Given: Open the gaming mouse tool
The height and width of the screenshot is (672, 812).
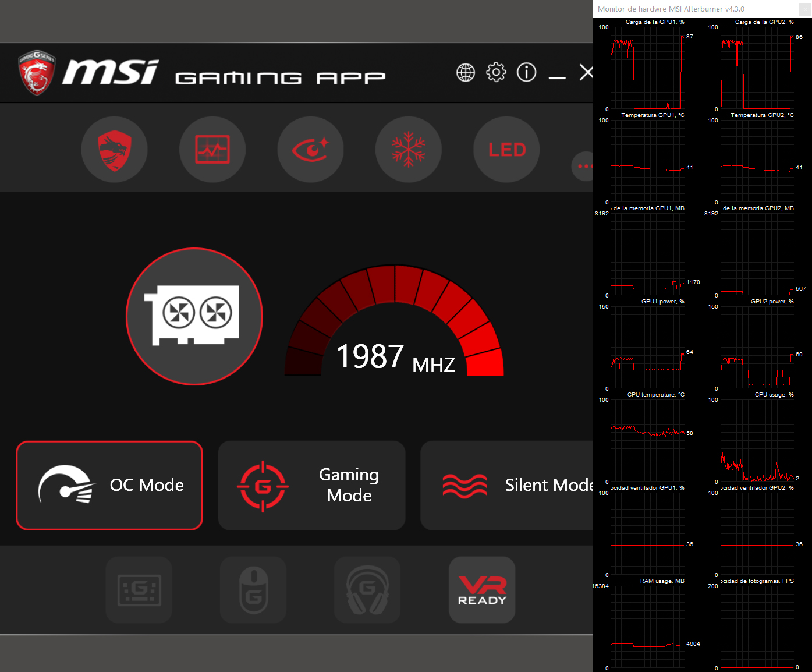Looking at the screenshot, I should [253, 590].
